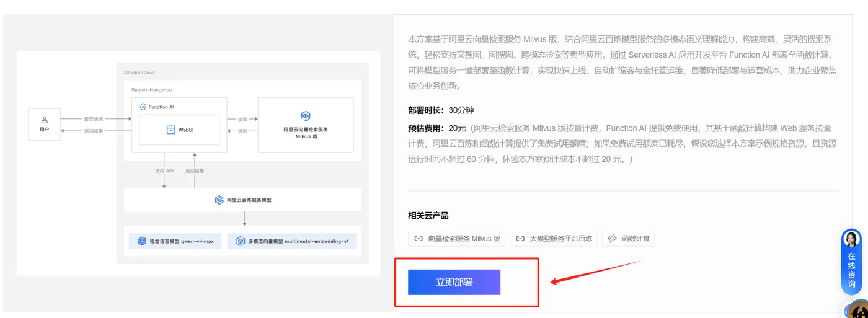Click the 在线咨询 online consultation widget
Viewport: 868px width, 318px height.
851,262
